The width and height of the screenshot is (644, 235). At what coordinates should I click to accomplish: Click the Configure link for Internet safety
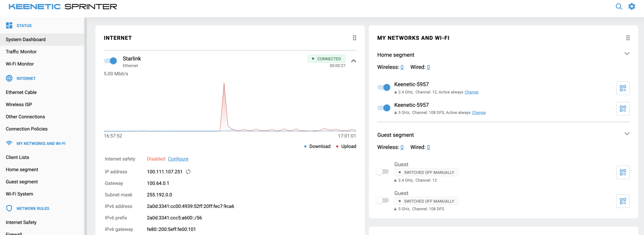click(178, 159)
